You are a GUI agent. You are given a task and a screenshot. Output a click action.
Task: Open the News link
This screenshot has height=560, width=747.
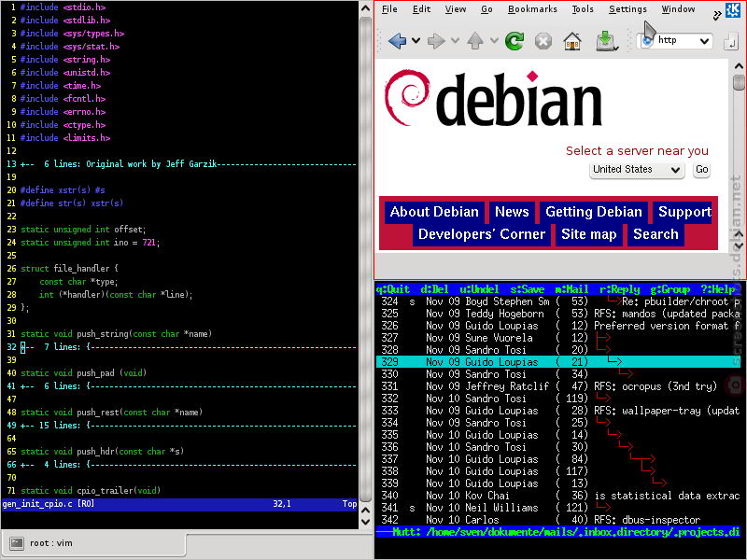point(512,212)
